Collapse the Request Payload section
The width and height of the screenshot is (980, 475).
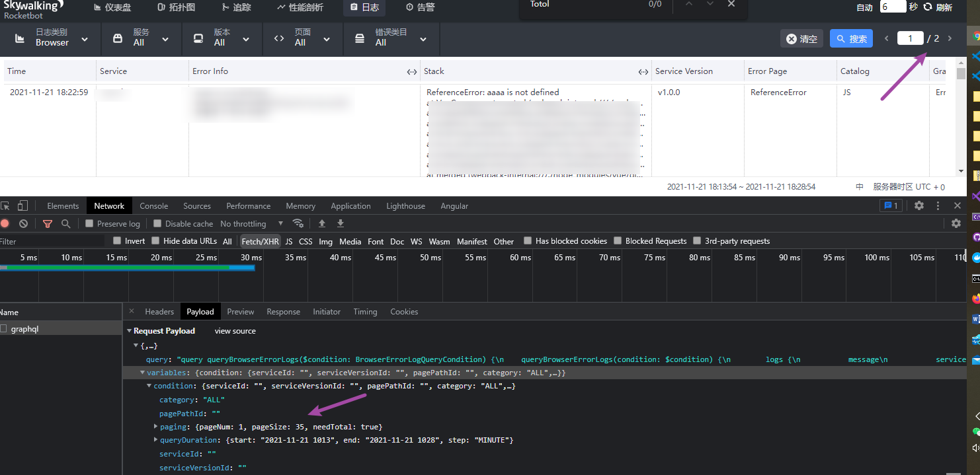(128, 331)
